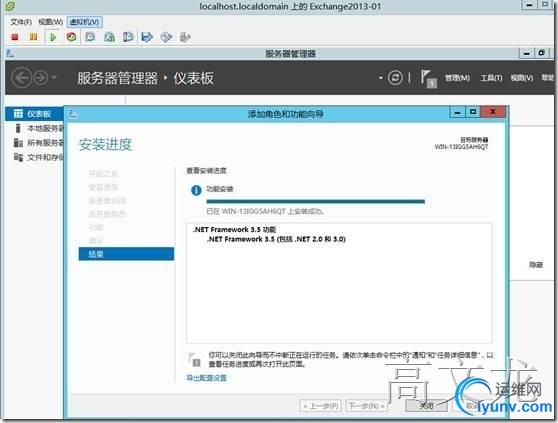
Task: Click the Server Manager forward arrow
Action: (41, 78)
